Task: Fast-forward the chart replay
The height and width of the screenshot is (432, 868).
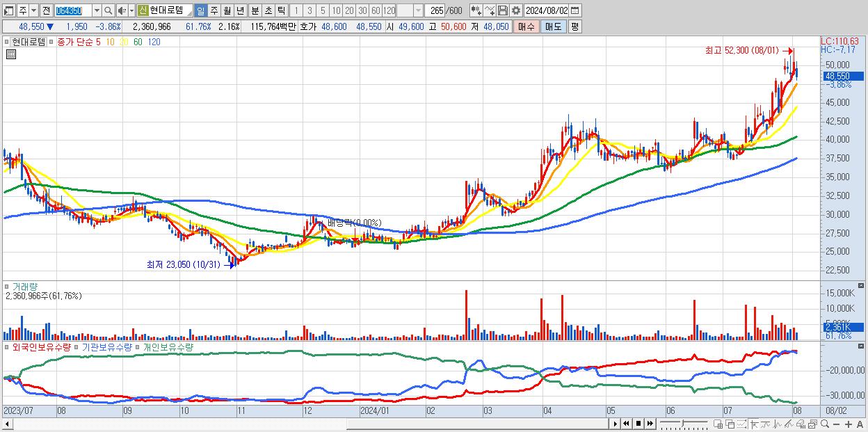Action: pos(650,424)
